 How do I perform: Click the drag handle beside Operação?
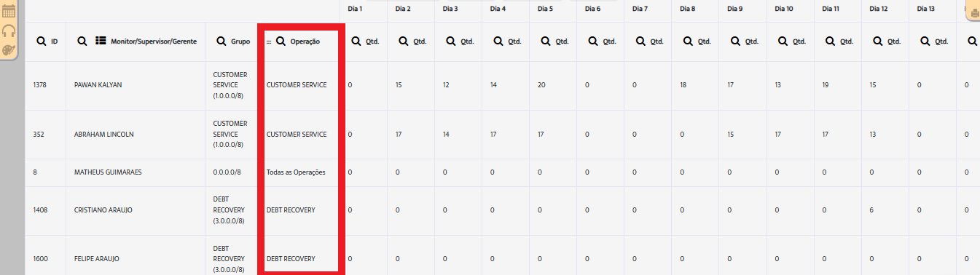pos(269,42)
